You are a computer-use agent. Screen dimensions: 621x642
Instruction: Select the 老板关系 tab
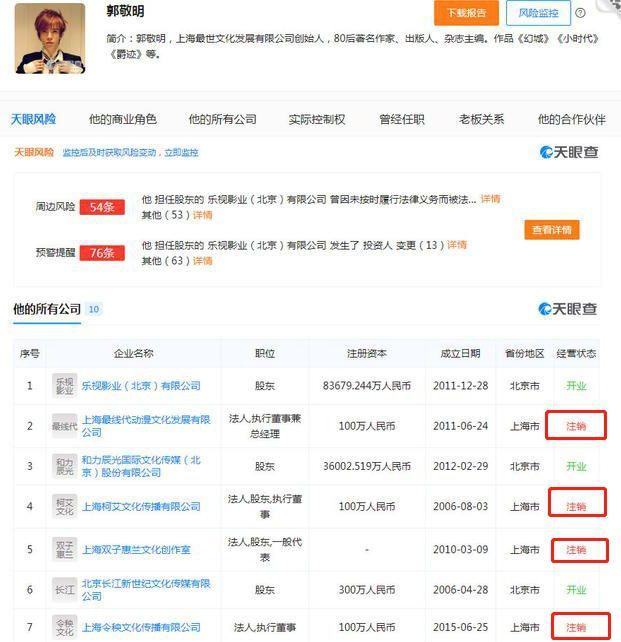pos(481,120)
